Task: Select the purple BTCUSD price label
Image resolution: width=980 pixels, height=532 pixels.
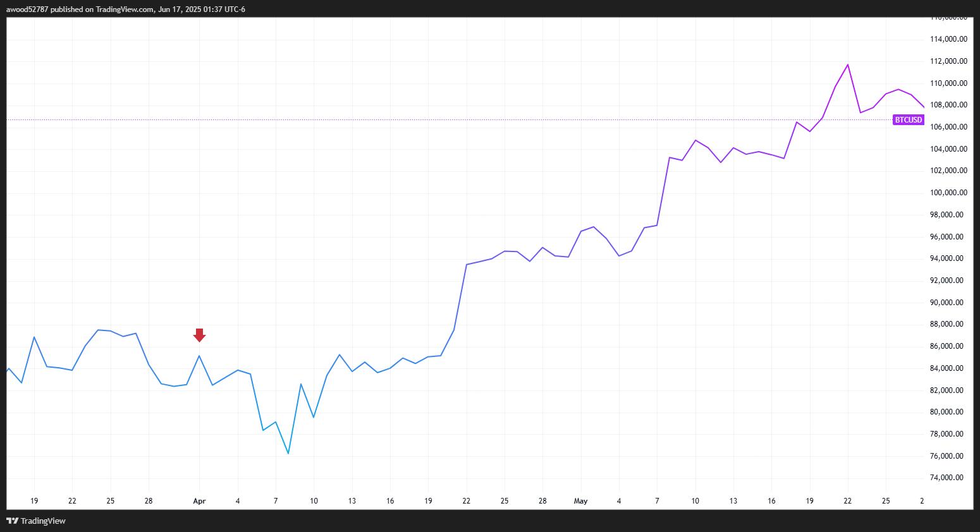Action: tap(908, 119)
